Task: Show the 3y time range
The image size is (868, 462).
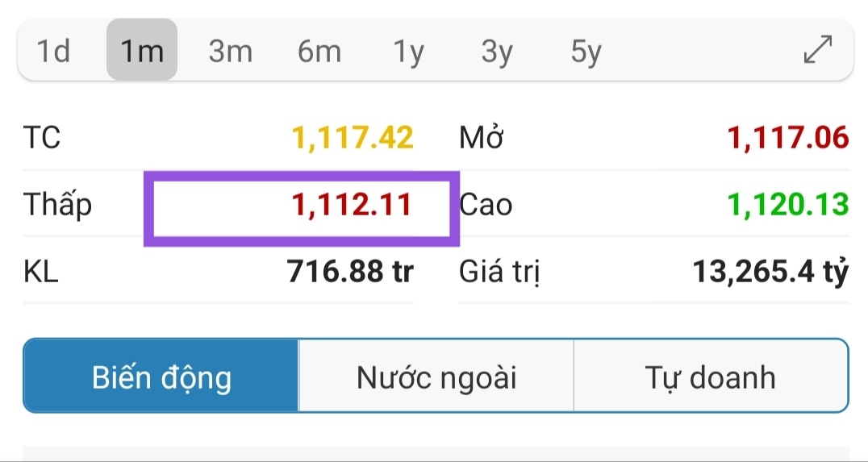Action: point(497,52)
